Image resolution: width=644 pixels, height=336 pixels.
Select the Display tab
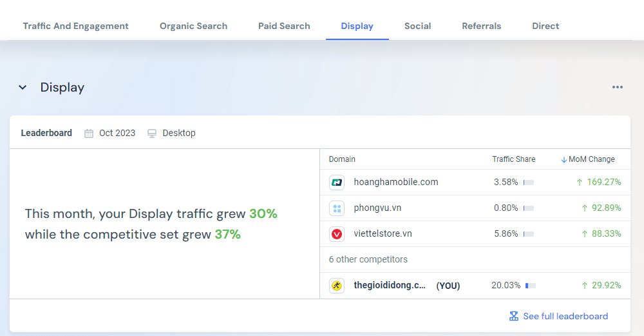coord(357,26)
